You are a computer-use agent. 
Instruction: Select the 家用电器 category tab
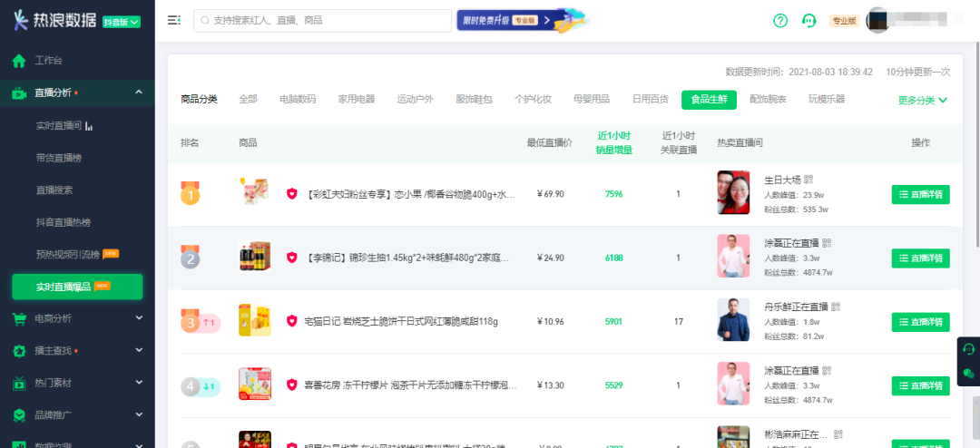coord(357,99)
